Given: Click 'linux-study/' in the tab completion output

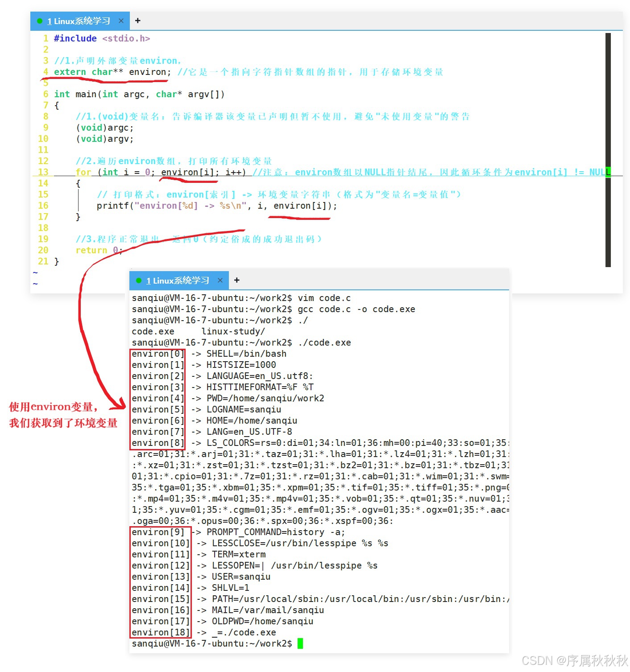Looking at the screenshot, I should pos(233,331).
